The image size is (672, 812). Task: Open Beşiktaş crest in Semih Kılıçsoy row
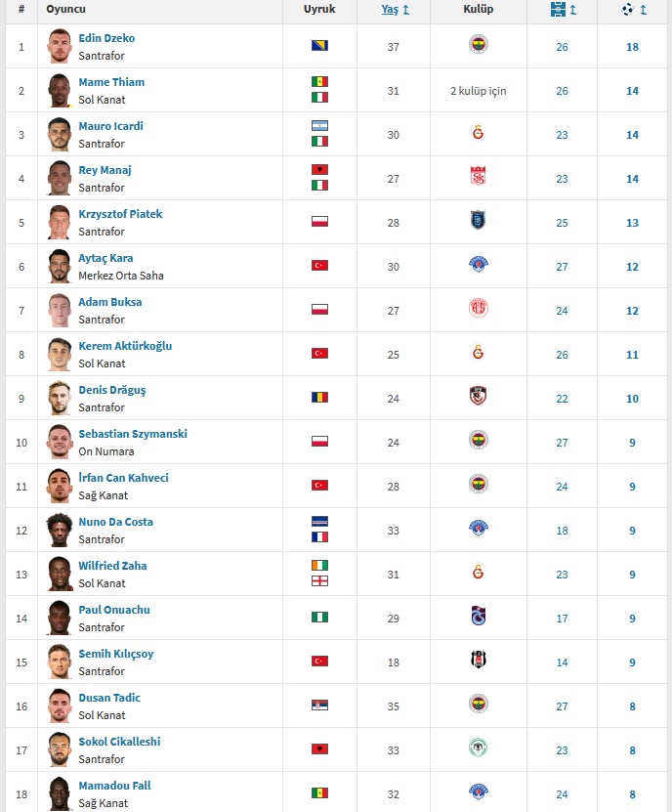pyautogui.click(x=479, y=660)
